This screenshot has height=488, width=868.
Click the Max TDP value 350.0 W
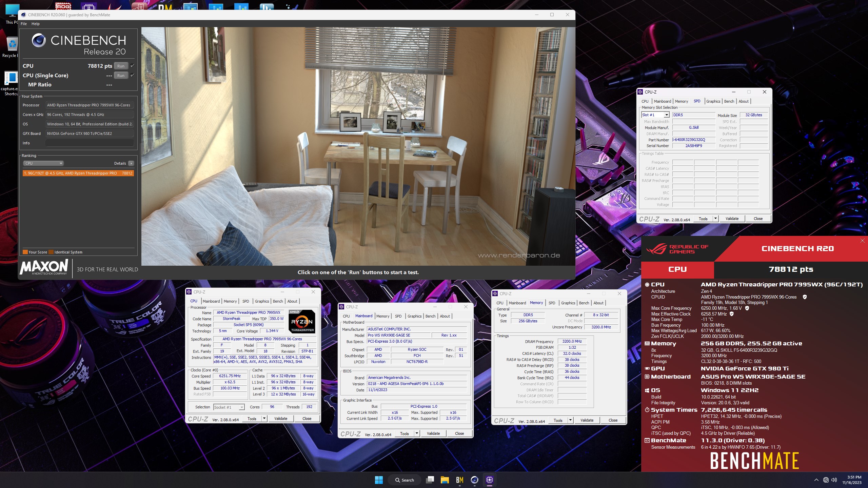pos(276,319)
